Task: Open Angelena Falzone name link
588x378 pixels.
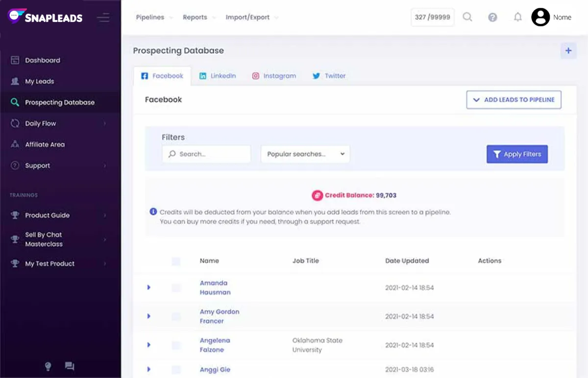Action: pos(215,345)
